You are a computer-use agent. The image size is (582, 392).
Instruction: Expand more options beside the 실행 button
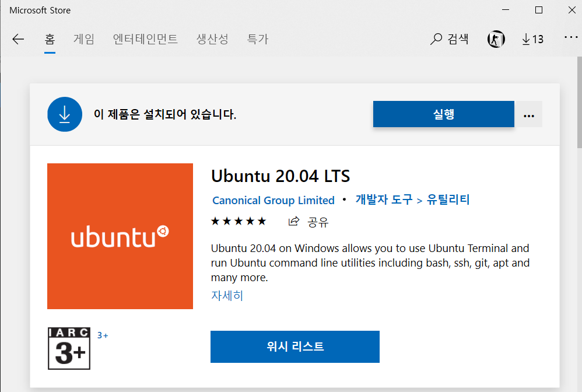tap(529, 114)
